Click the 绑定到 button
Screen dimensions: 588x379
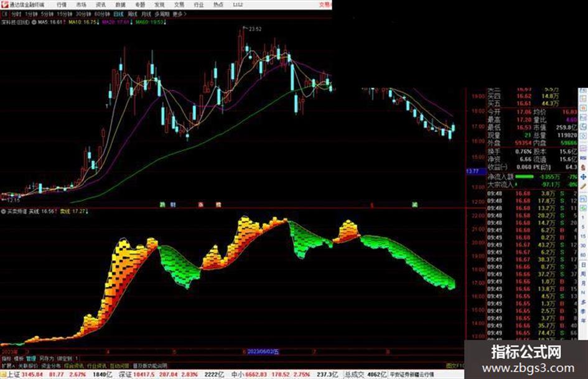65,358
